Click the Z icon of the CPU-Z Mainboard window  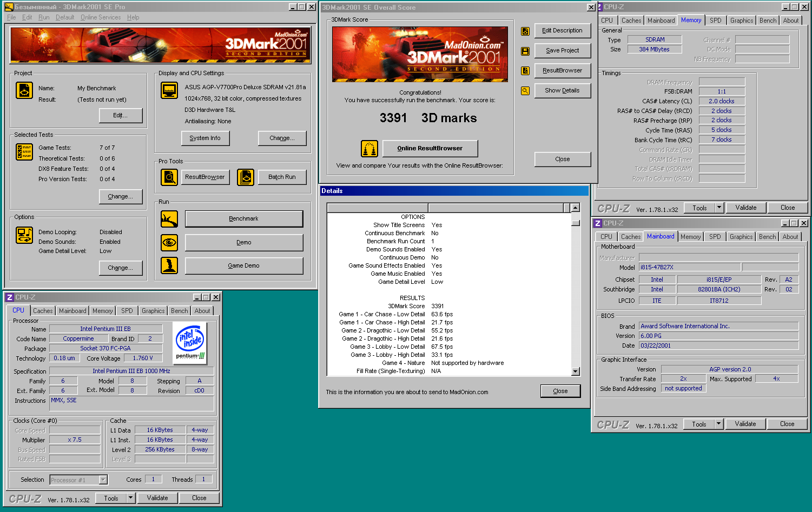coord(598,223)
